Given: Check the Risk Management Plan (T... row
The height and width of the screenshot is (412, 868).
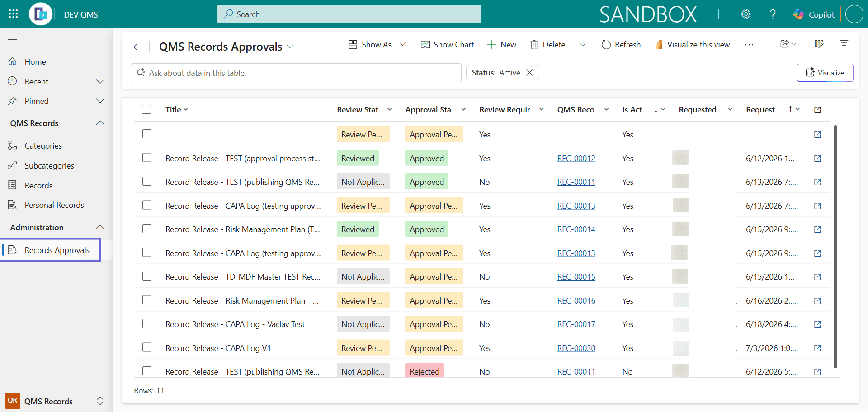Looking at the screenshot, I should click(x=147, y=229).
